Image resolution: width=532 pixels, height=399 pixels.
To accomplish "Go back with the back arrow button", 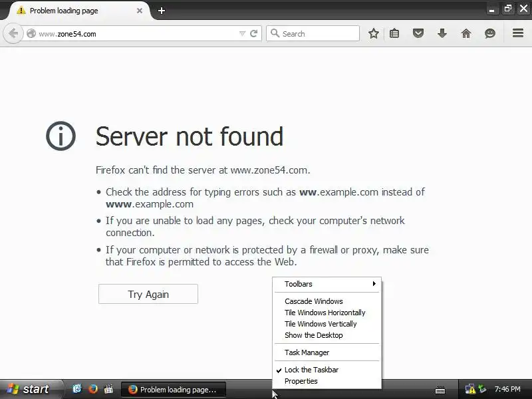I will click(x=13, y=34).
